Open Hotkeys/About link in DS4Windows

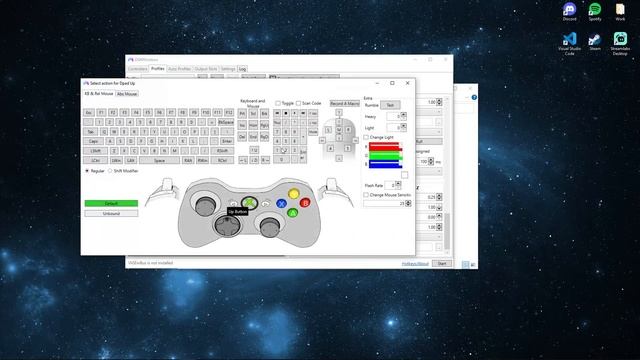[415, 264]
